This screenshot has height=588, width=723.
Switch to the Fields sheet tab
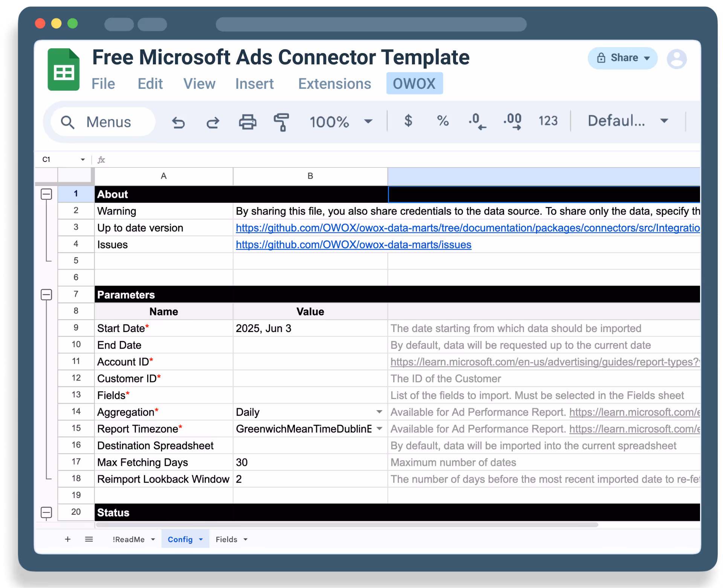pyautogui.click(x=226, y=539)
